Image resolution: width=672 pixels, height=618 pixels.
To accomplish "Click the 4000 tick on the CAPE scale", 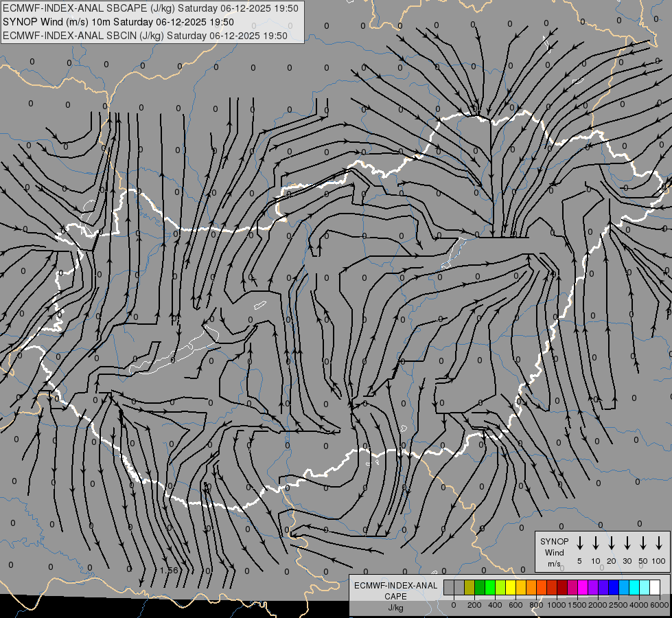I will click(x=640, y=605).
